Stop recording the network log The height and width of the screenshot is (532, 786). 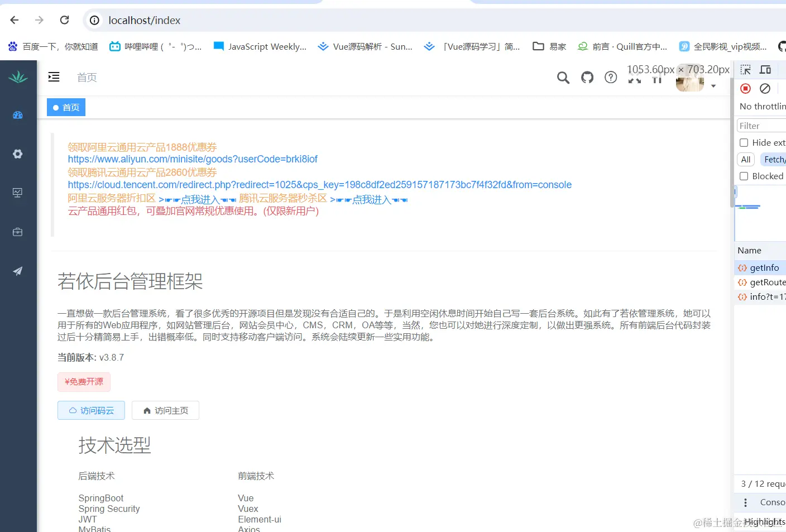(746, 89)
